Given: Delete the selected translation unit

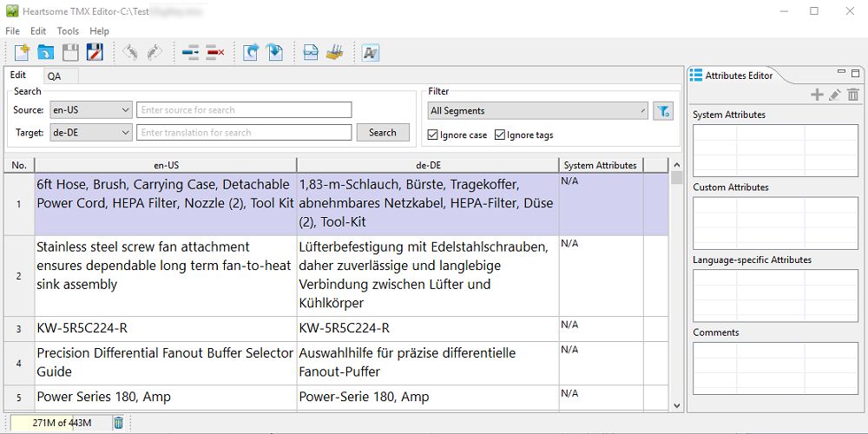Looking at the screenshot, I should tap(214, 53).
